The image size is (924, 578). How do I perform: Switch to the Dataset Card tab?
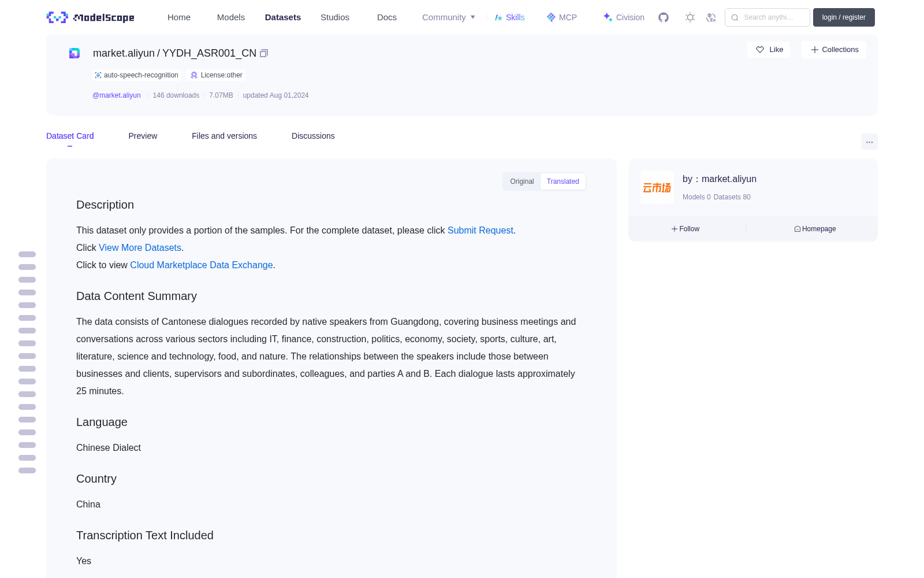tap(70, 136)
